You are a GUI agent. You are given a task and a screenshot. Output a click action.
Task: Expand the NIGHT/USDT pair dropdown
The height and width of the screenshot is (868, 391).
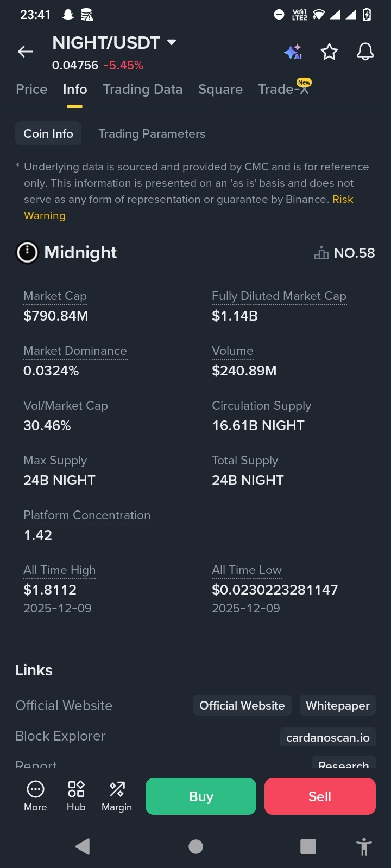click(x=172, y=42)
